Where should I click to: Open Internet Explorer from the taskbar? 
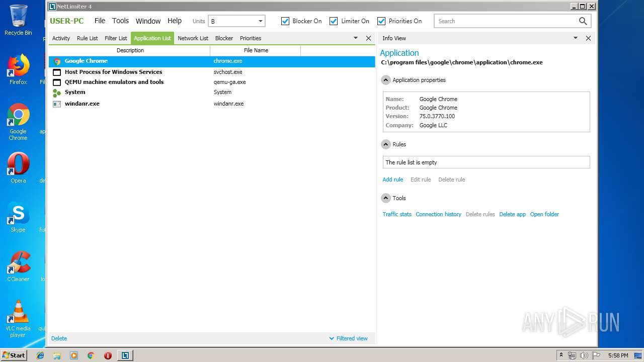(40, 355)
